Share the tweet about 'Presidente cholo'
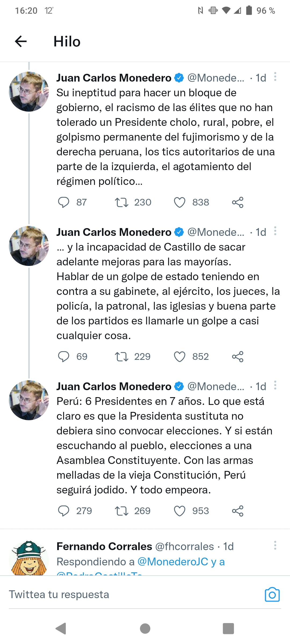 click(x=238, y=202)
